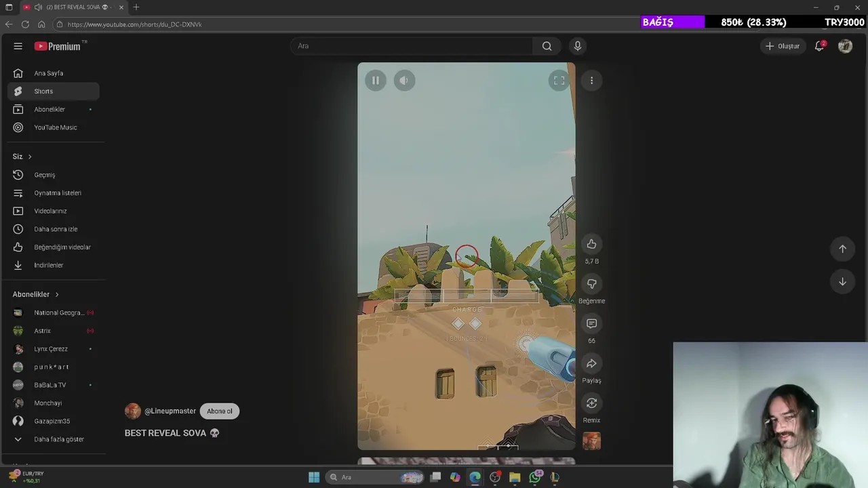Close the BEST REVEAL SOVA tab

coord(121,7)
